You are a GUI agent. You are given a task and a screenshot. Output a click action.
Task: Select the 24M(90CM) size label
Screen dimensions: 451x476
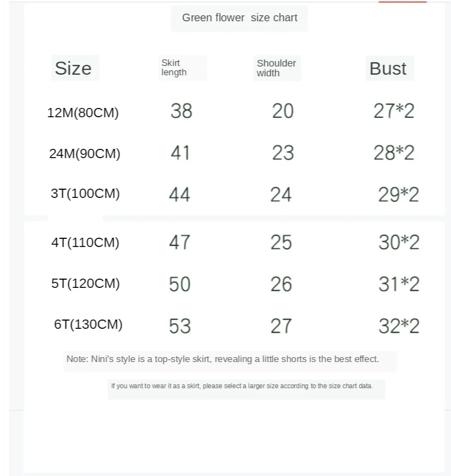85,153
